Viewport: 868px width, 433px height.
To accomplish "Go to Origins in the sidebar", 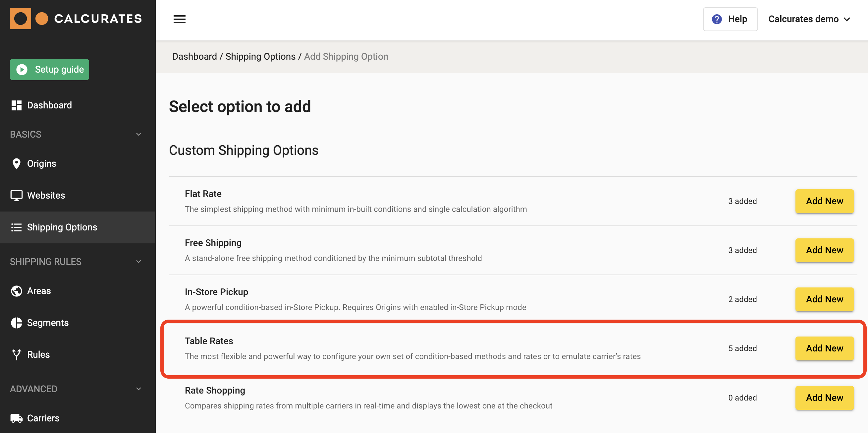I will [x=78, y=163].
